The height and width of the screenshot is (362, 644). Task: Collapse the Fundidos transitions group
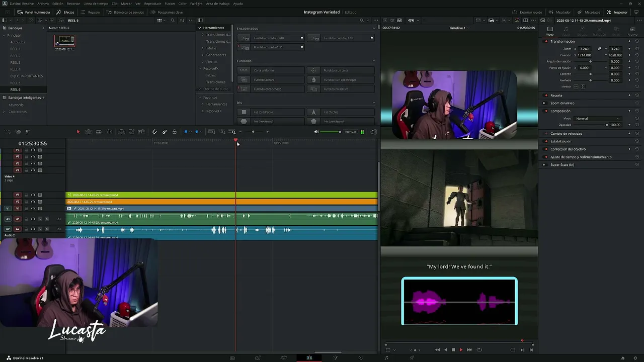click(x=374, y=61)
